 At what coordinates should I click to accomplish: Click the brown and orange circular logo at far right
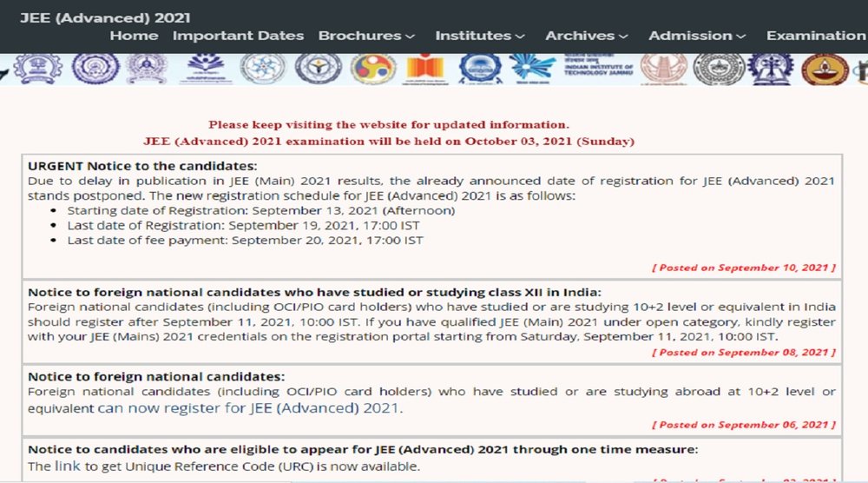tap(824, 69)
